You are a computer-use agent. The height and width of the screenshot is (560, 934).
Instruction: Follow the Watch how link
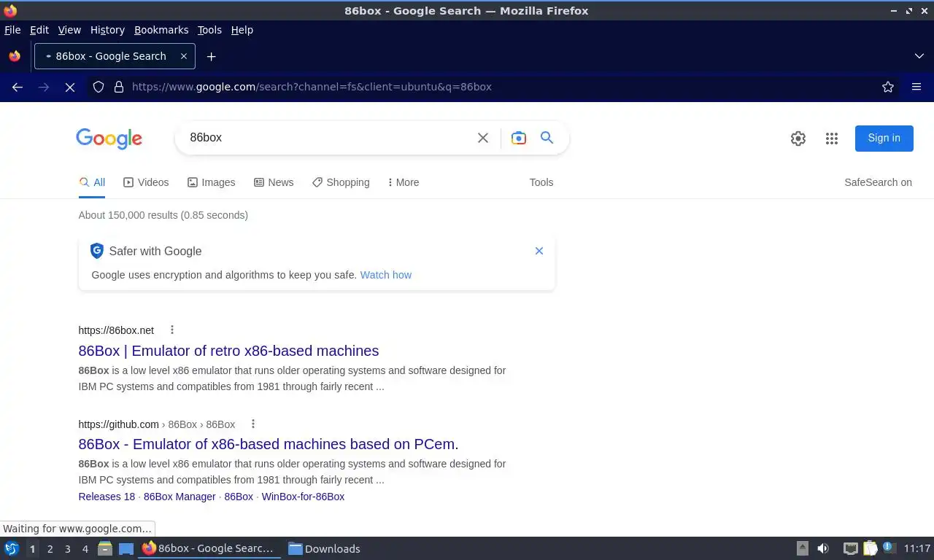click(386, 275)
